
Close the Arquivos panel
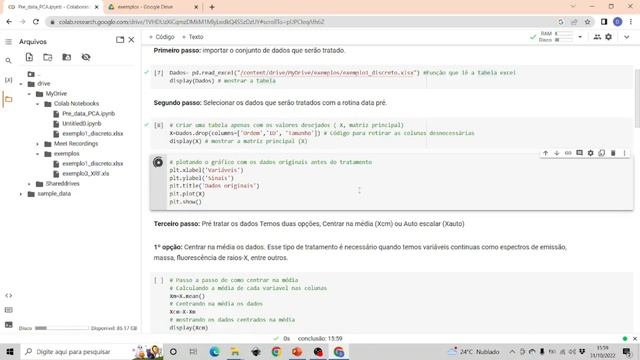pyautogui.click(x=131, y=40)
